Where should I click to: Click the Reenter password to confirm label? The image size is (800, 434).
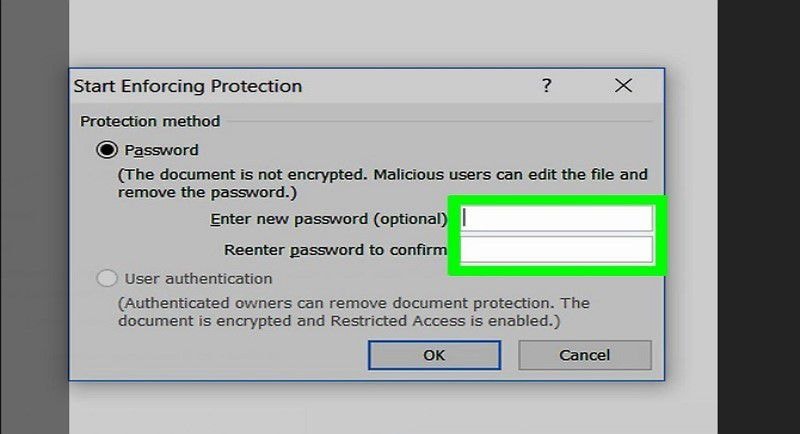tap(336, 250)
